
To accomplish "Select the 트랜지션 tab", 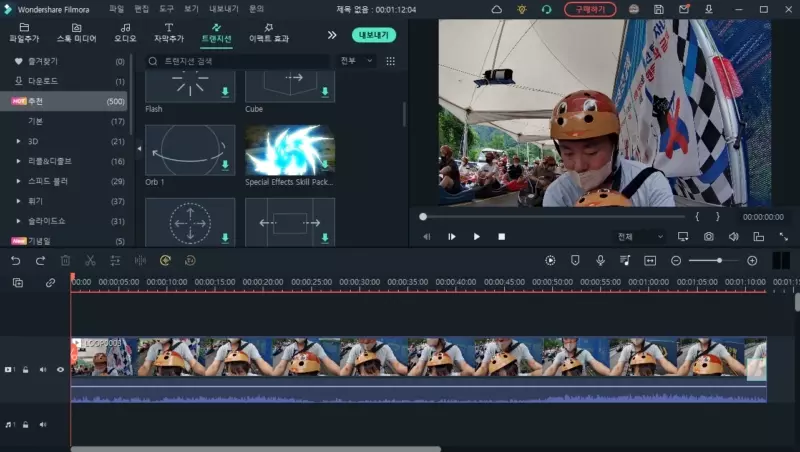I will tap(216, 33).
